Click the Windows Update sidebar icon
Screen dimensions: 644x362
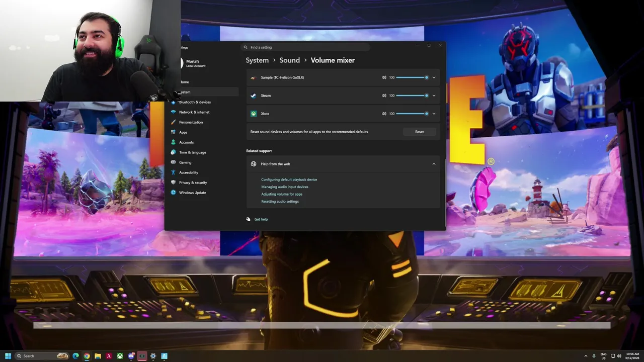pos(174,193)
